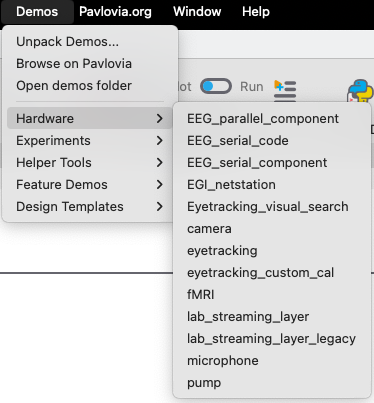The width and height of the screenshot is (374, 403).
Task: Click Open demos folder menu entry
Action: tap(89, 86)
